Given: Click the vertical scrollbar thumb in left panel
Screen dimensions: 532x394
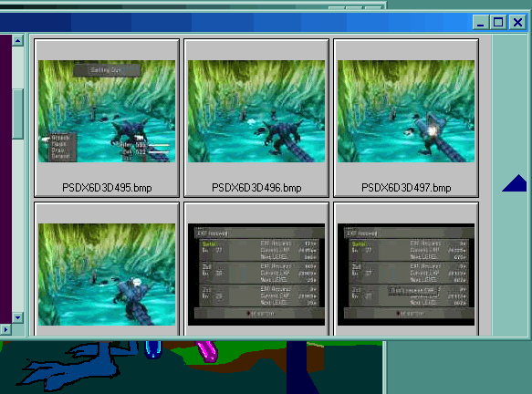Looking at the screenshot, I should pyautogui.click(x=17, y=114).
